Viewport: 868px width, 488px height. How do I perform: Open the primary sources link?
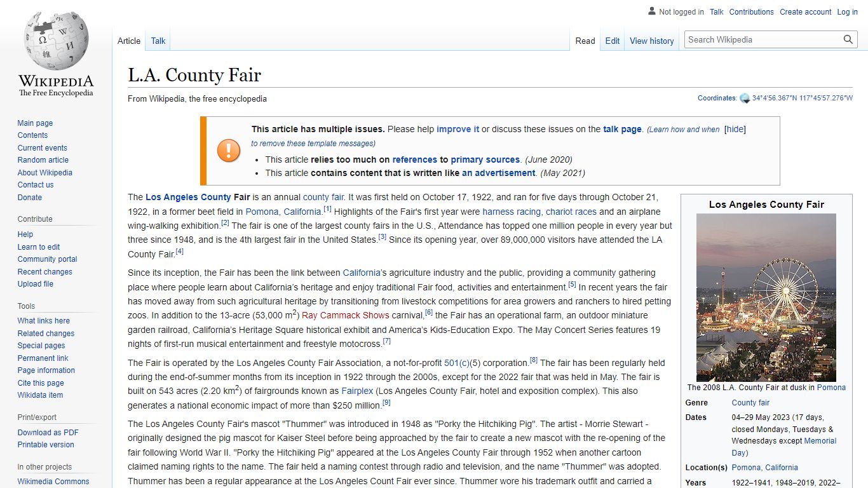pyautogui.click(x=485, y=159)
